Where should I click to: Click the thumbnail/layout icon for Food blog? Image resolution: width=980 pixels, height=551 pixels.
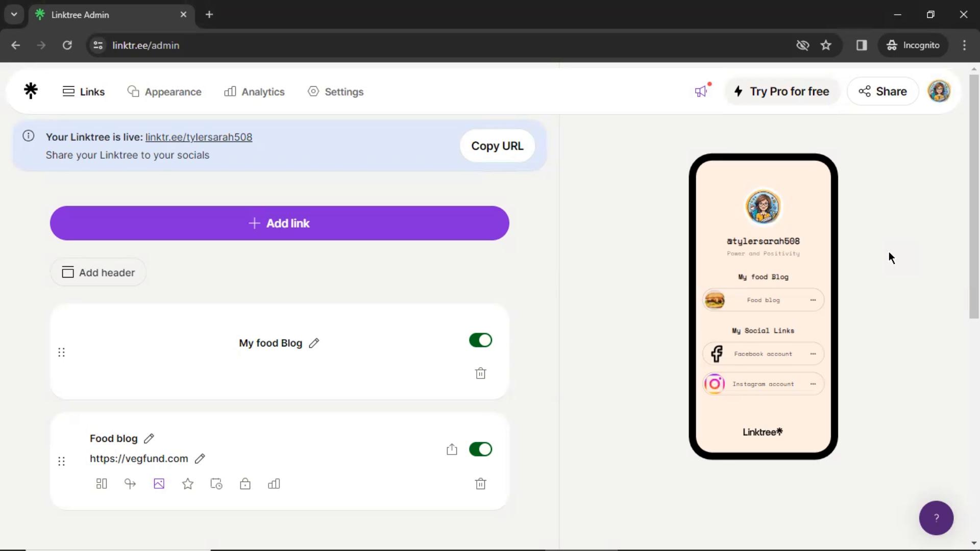[102, 484]
